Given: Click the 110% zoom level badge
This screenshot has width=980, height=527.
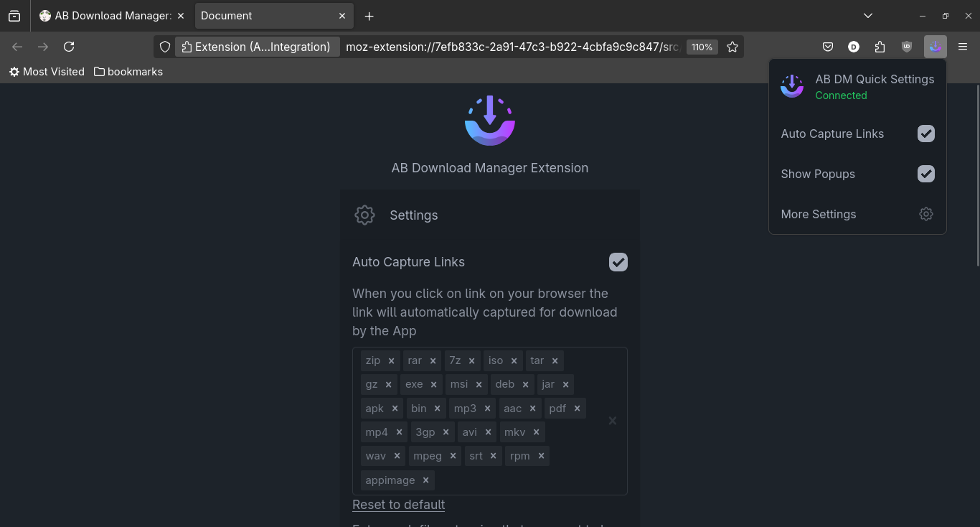Looking at the screenshot, I should [x=702, y=47].
